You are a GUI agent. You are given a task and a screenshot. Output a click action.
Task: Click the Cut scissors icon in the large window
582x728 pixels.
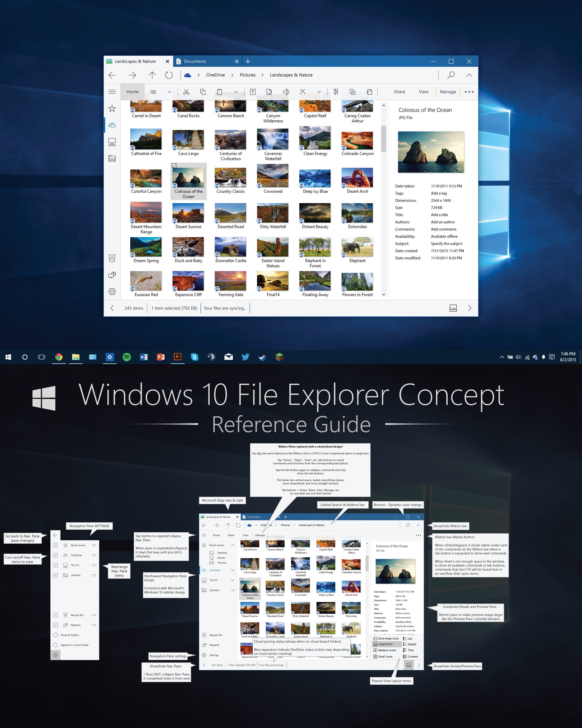point(186,92)
